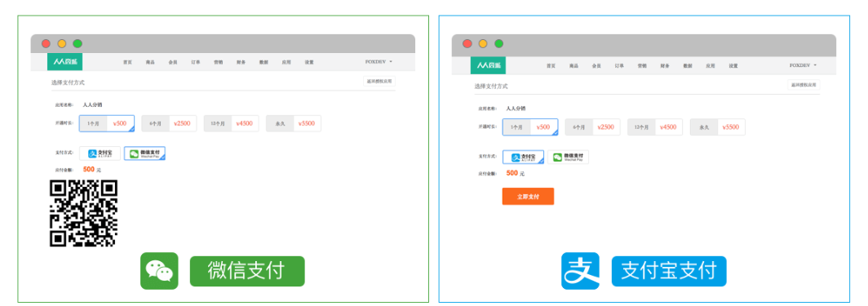The height and width of the screenshot is (306, 868).
Task: Open the FOXDEV account dropdown in the 立即支付 window
Action: (x=803, y=65)
